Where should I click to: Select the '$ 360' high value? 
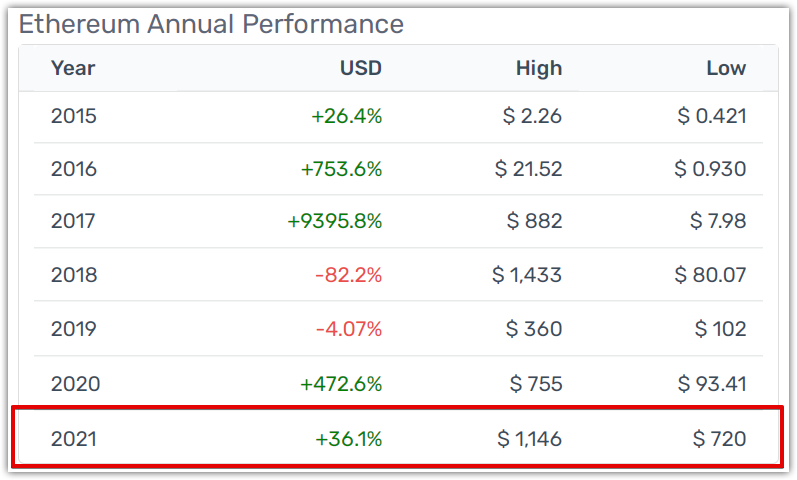click(534, 329)
